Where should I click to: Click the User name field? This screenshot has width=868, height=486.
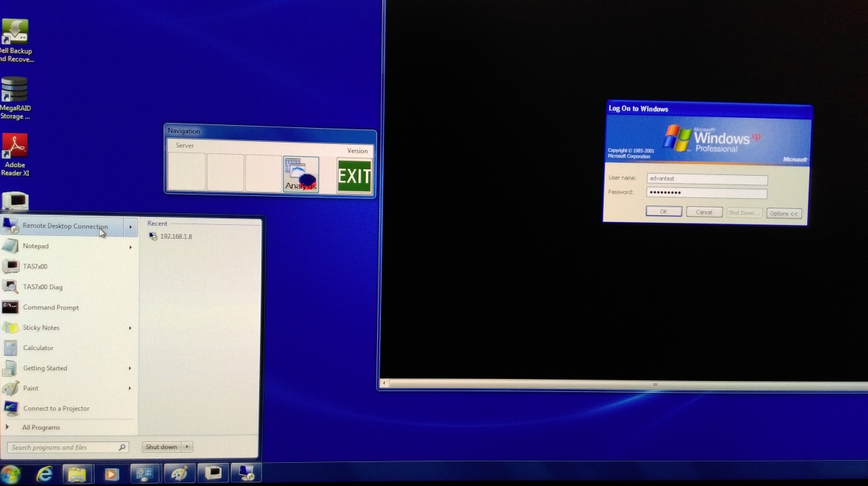coord(706,179)
